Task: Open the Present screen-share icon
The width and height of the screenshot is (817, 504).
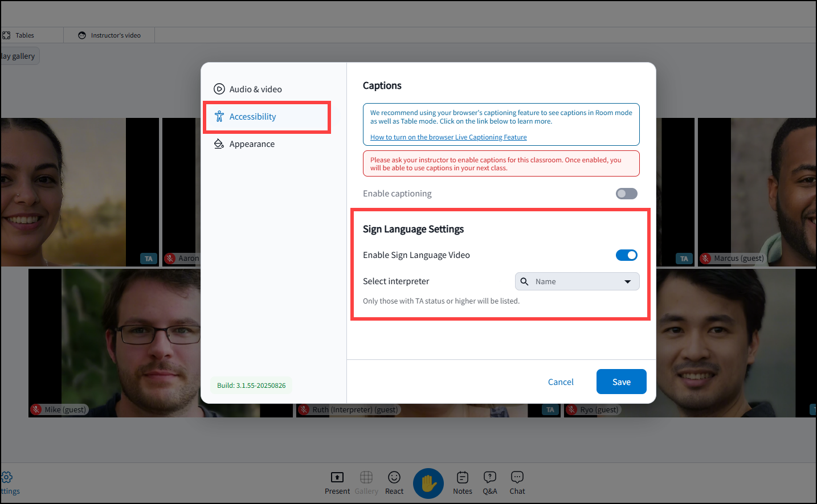Action: [337, 477]
